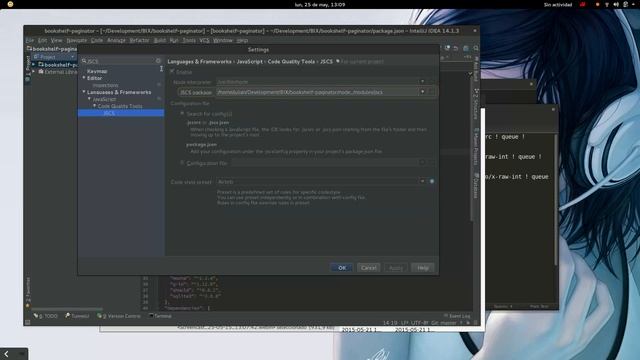Open the Help menu in menu bar
The width and height of the screenshot is (640, 360).
coord(242,40)
